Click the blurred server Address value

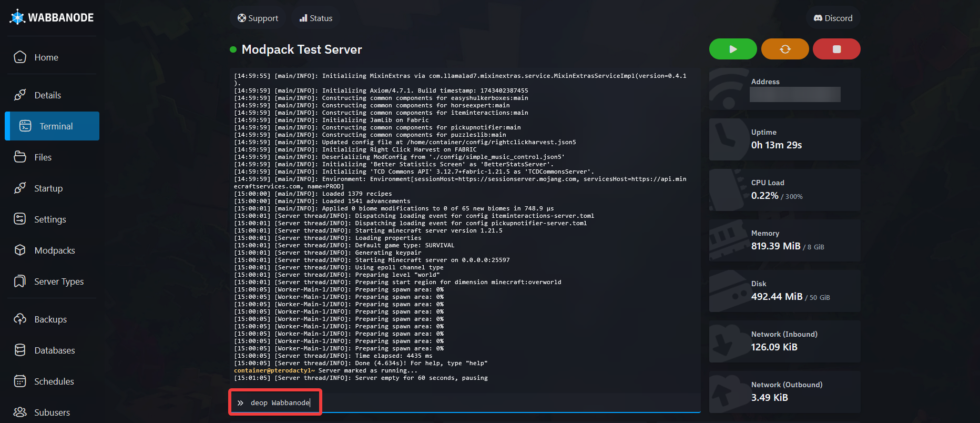tap(795, 95)
